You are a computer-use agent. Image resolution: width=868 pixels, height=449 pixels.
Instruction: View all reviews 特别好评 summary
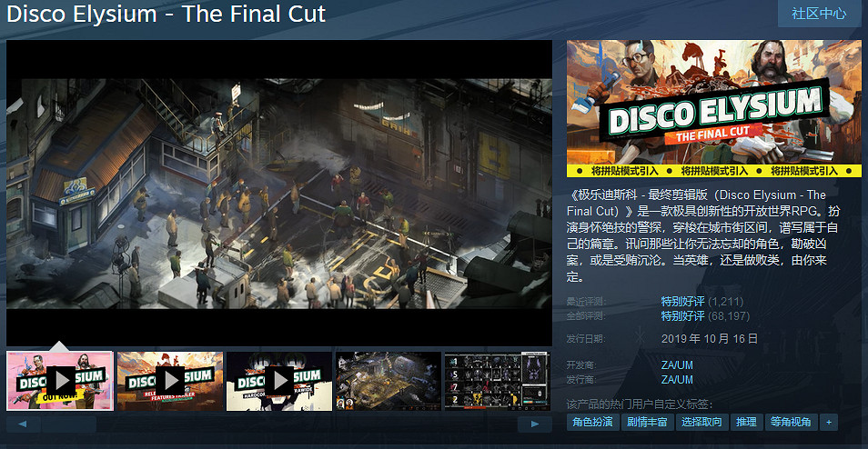coord(682,315)
